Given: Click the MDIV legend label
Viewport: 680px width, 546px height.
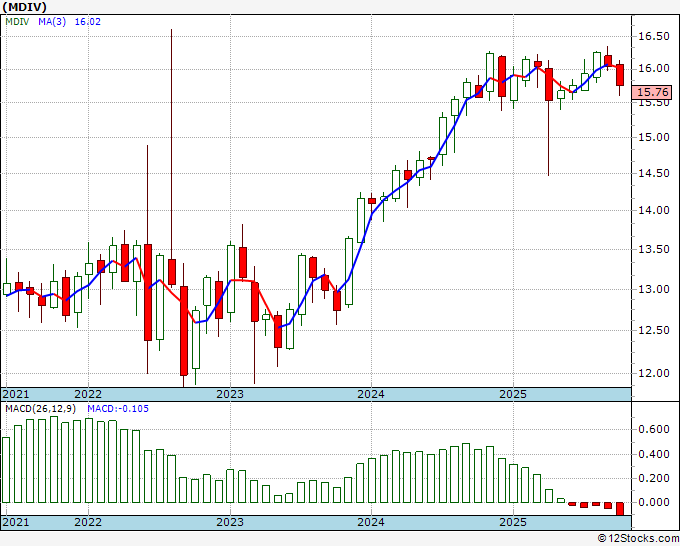Looking at the screenshot, I should [x=17, y=21].
